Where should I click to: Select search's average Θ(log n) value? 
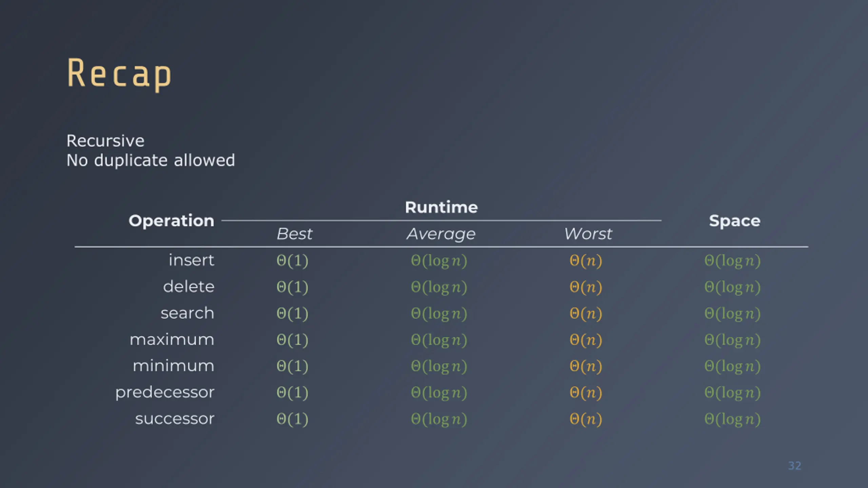click(439, 314)
